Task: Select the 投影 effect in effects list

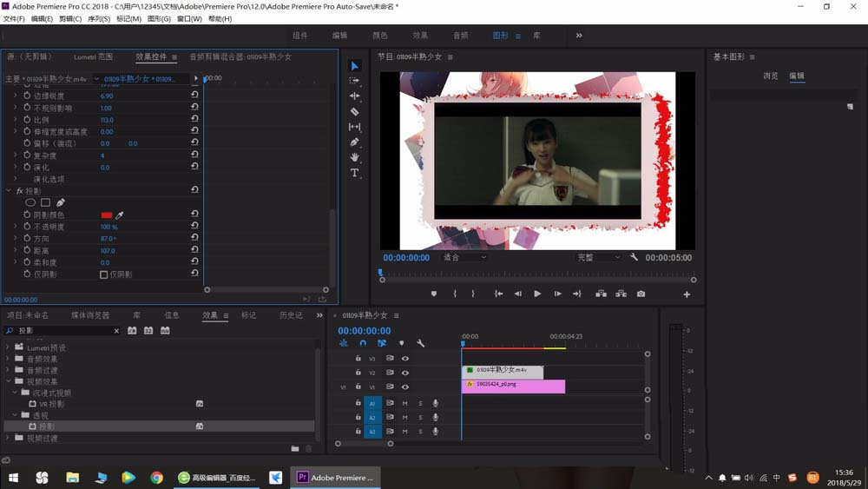Action: pos(160,426)
